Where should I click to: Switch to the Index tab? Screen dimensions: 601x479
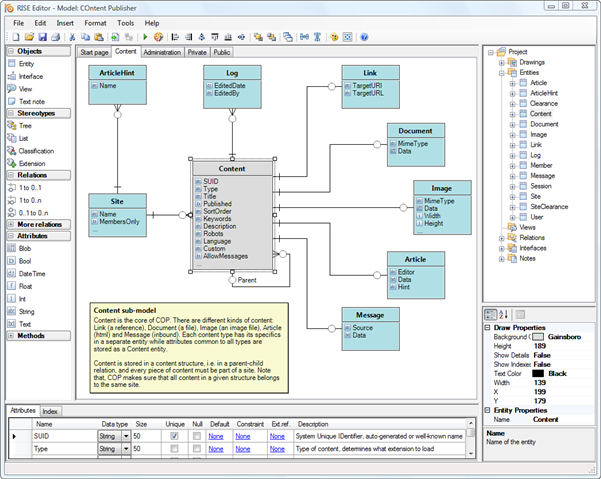click(50, 411)
